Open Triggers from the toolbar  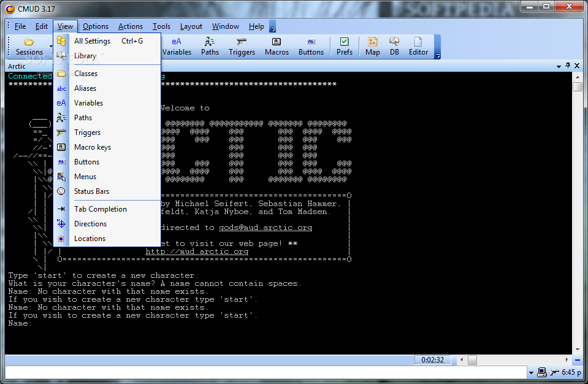tap(242, 47)
